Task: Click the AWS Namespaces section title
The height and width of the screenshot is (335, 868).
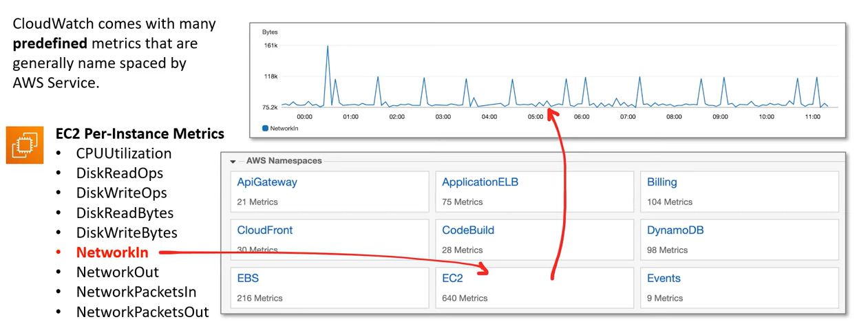Action: [284, 161]
